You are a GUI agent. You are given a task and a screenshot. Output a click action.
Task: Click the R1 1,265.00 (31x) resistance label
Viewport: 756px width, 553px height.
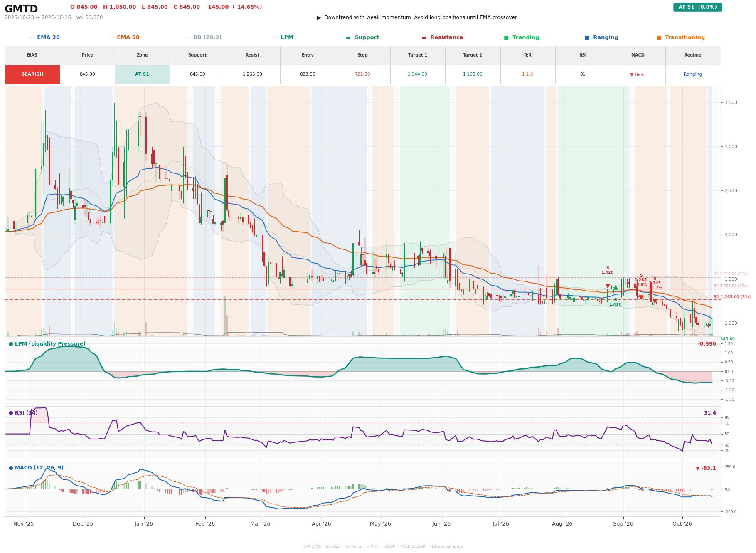point(732,297)
